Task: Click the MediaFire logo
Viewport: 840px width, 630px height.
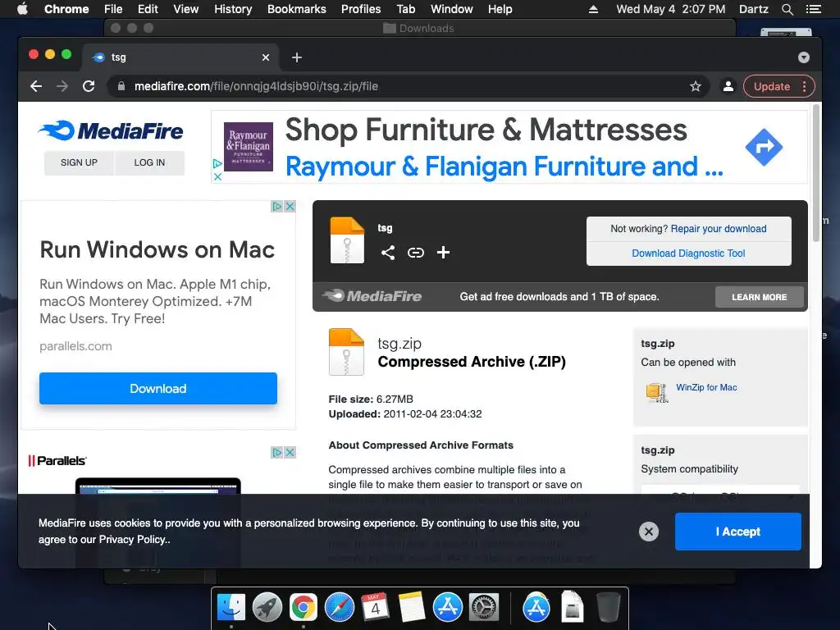Action: 111,130
